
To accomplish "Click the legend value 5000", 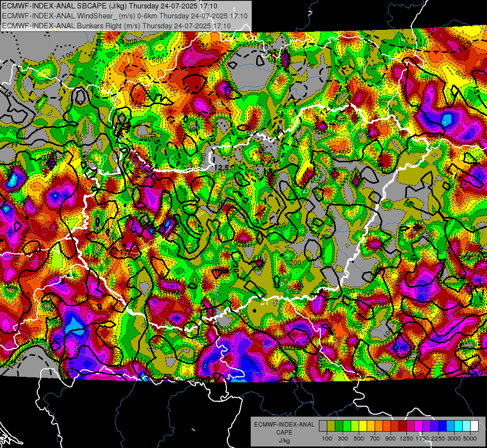I will click(x=470, y=439).
